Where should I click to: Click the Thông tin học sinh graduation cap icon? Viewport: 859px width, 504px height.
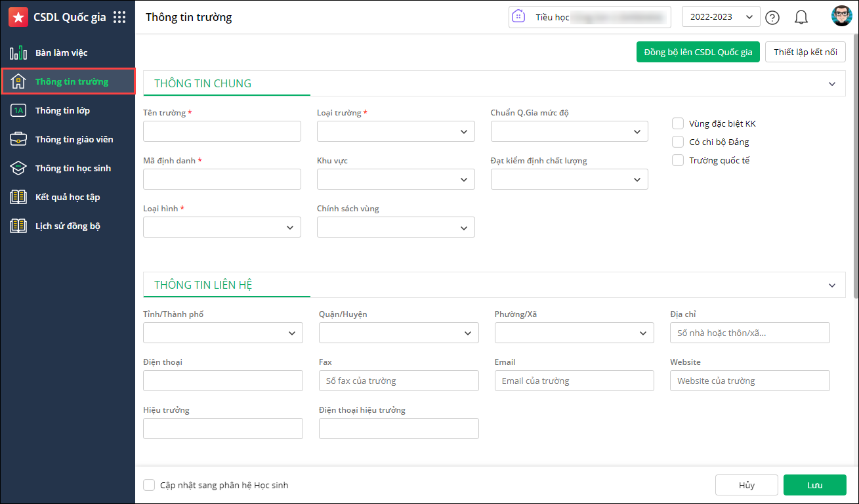[x=18, y=169]
